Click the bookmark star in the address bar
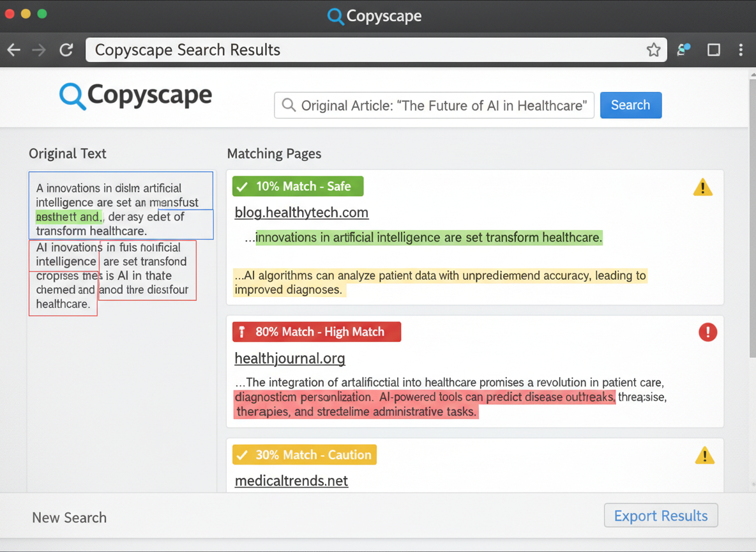This screenshot has width=756, height=552. (x=654, y=49)
